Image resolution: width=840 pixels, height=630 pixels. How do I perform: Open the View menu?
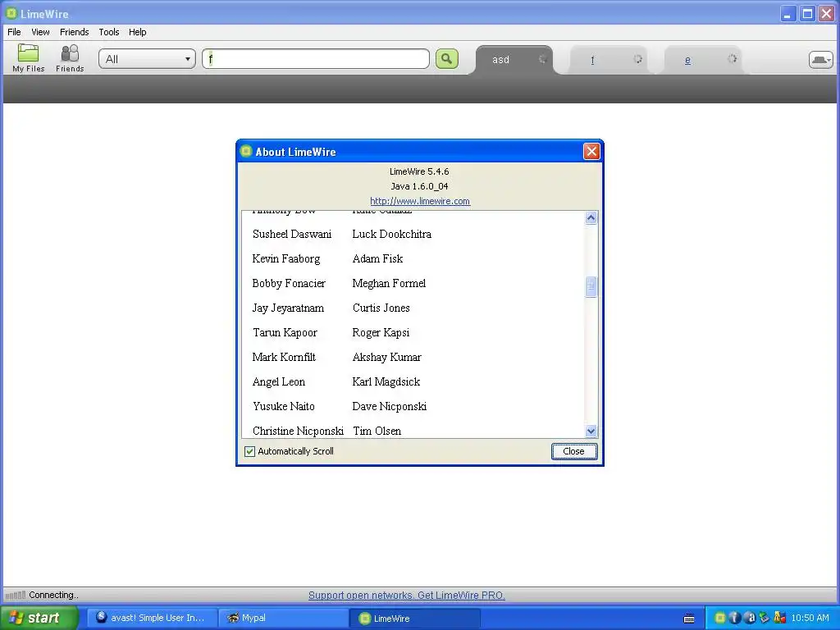(40, 32)
